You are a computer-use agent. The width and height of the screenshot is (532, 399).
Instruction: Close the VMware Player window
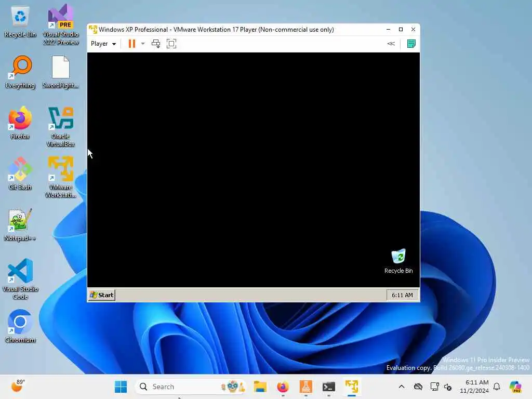[x=413, y=30]
